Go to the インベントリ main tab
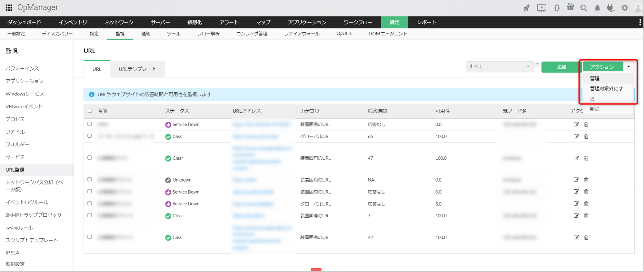The width and height of the screenshot is (644, 272). [x=73, y=22]
